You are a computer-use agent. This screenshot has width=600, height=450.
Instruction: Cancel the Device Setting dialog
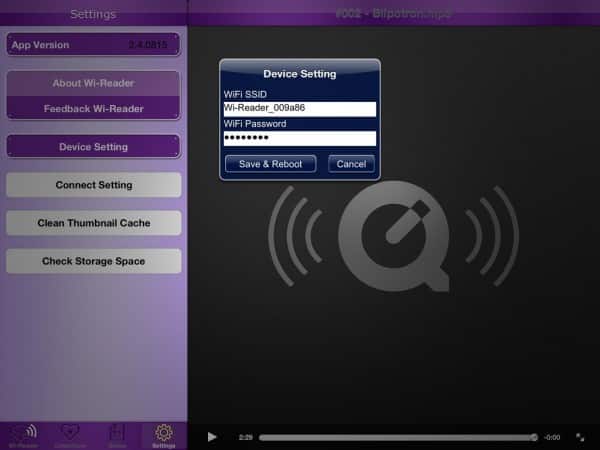(351, 164)
